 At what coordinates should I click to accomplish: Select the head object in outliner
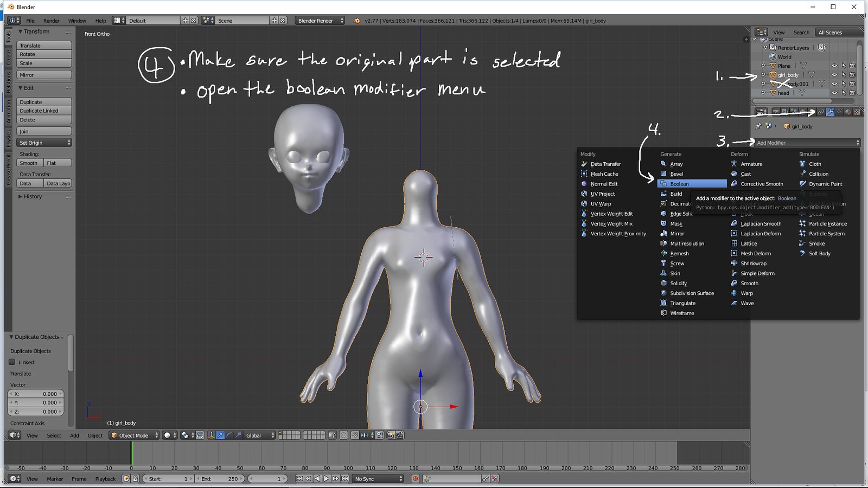[x=783, y=93]
